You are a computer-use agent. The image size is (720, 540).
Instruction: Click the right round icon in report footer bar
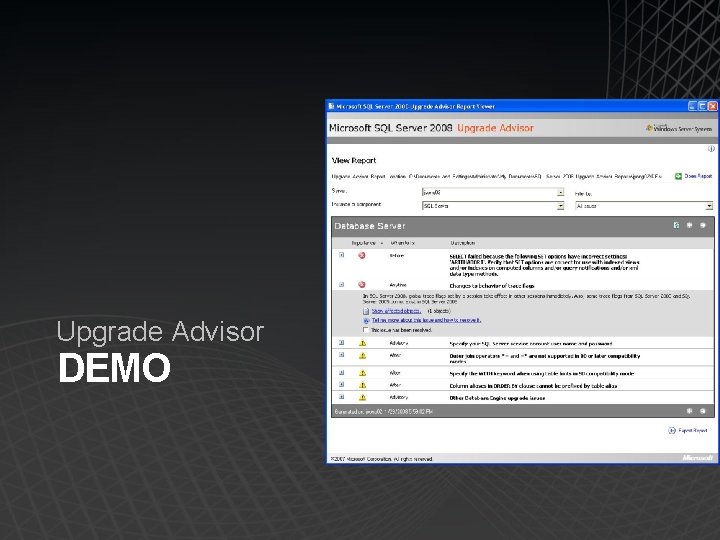pos(703,411)
